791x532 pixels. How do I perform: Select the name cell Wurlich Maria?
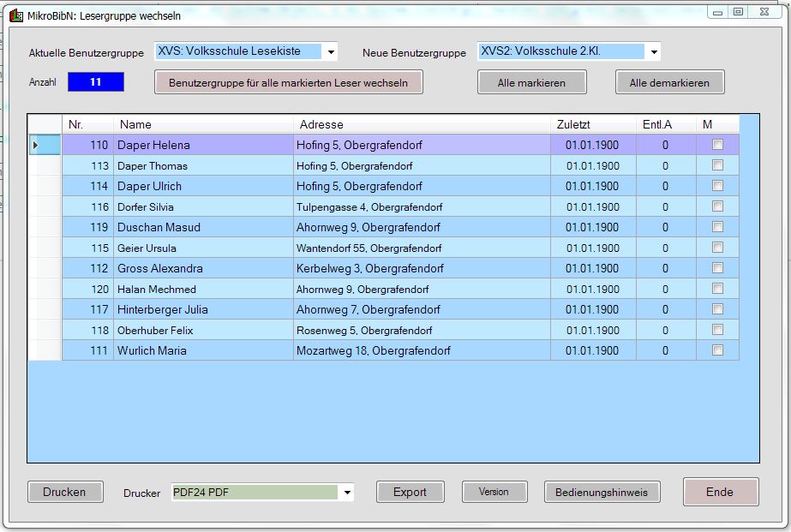click(x=203, y=350)
